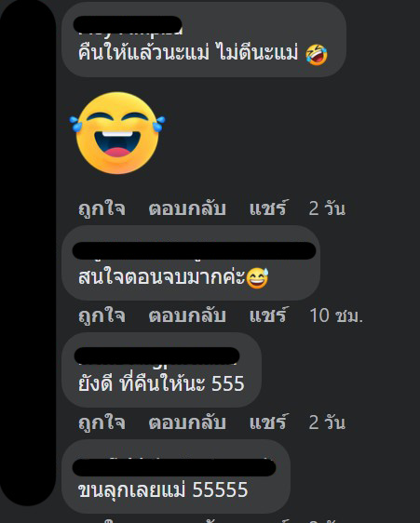Like the ยังดี ที่คืนให้นะ 555 comment
The width and height of the screenshot is (420, 523).
[x=102, y=422]
